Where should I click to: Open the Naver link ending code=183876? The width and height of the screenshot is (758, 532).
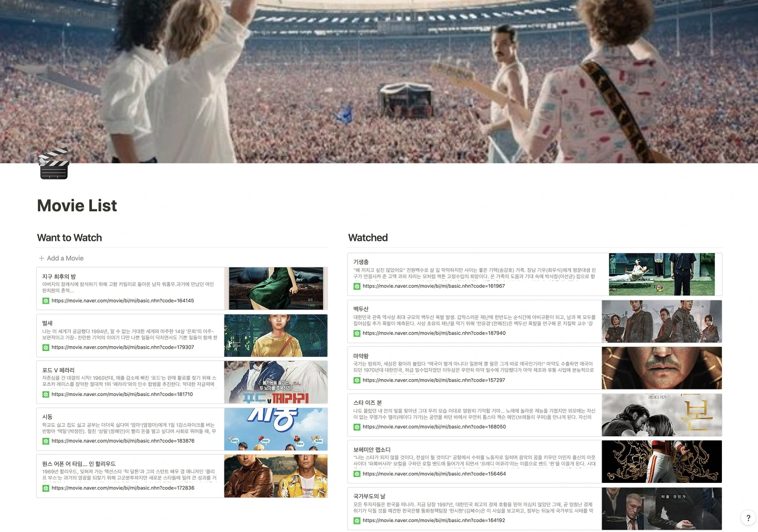tap(123, 441)
